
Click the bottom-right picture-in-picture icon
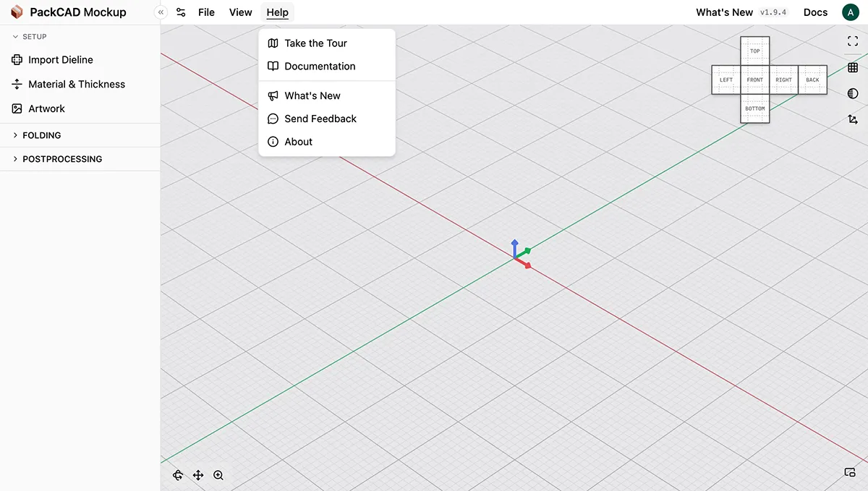pyautogui.click(x=851, y=473)
